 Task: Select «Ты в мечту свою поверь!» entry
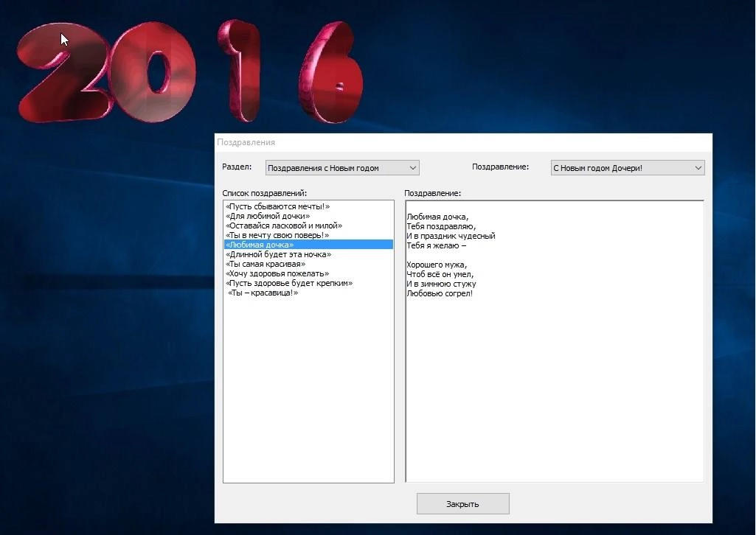point(308,236)
